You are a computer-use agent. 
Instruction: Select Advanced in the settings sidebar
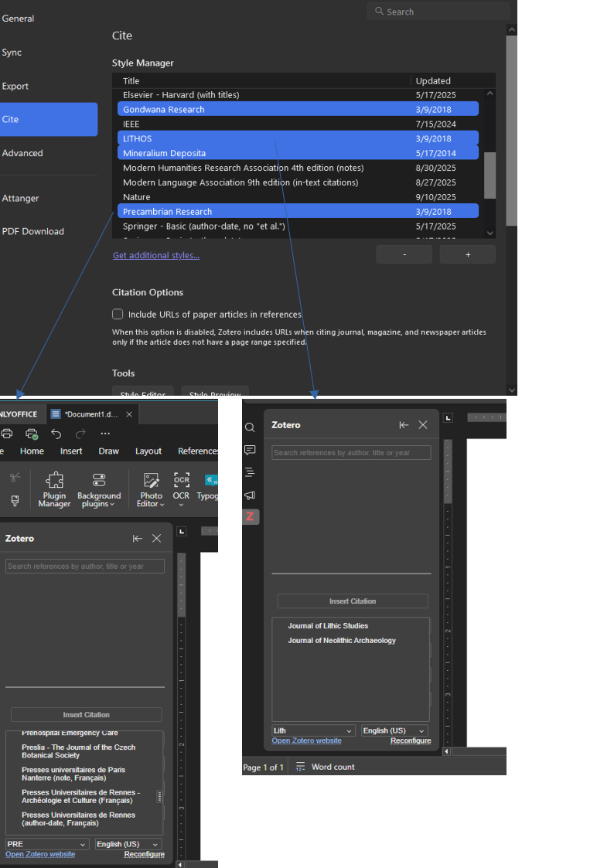[x=23, y=153]
